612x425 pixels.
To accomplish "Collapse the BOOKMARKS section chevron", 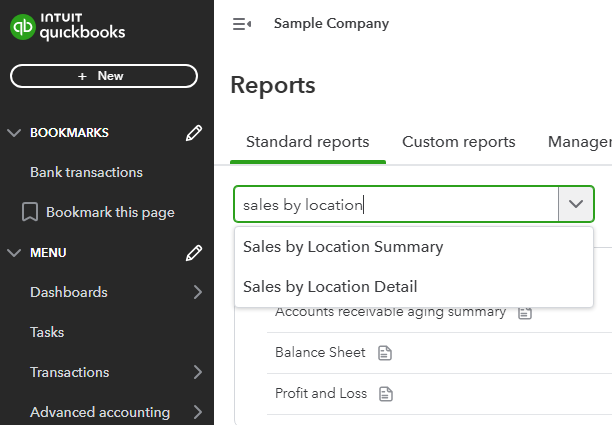I will point(14,133).
